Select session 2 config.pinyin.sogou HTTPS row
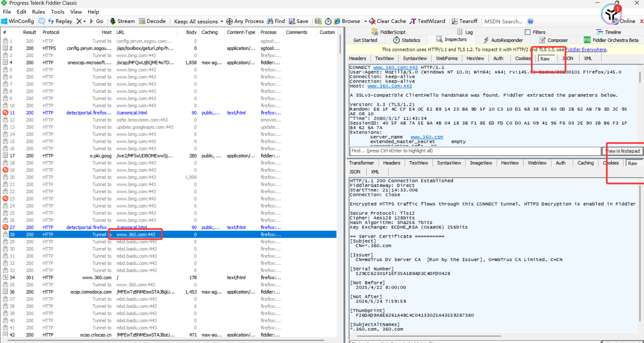 point(169,48)
